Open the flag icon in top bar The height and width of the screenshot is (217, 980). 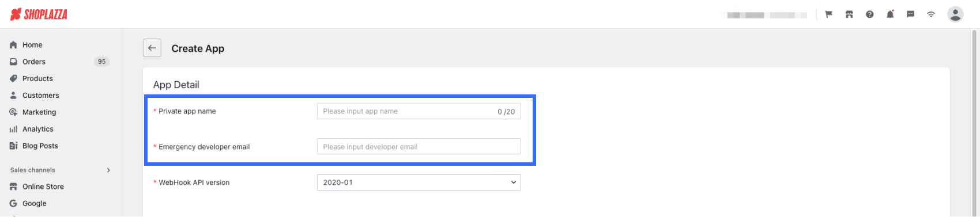[829, 14]
